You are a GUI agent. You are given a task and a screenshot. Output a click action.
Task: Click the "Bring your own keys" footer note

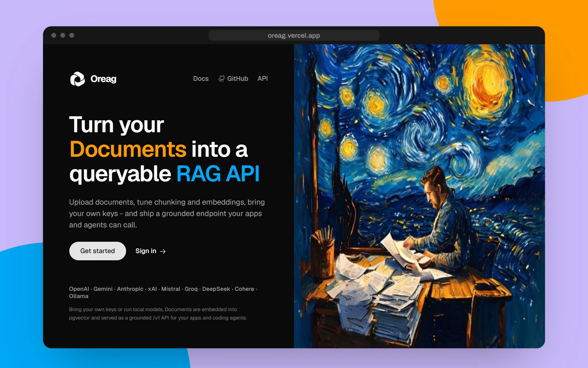(x=158, y=314)
